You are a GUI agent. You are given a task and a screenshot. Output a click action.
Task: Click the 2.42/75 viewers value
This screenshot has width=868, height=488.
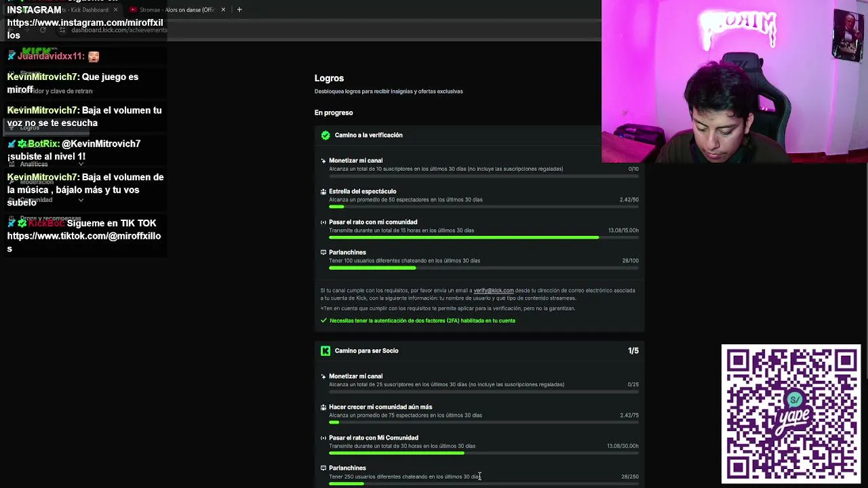629,415
